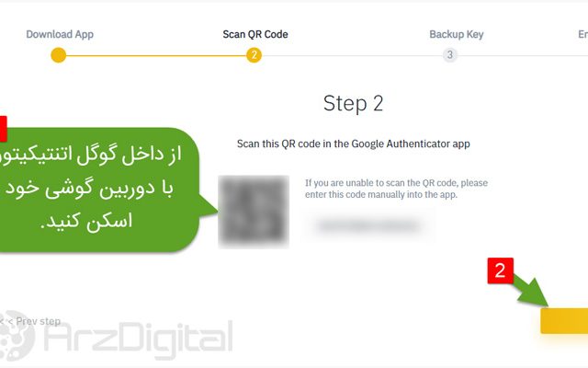The height and width of the screenshot is (368, 588).
Task: Click the yellow step 2 circle
Action: [254, 55]
